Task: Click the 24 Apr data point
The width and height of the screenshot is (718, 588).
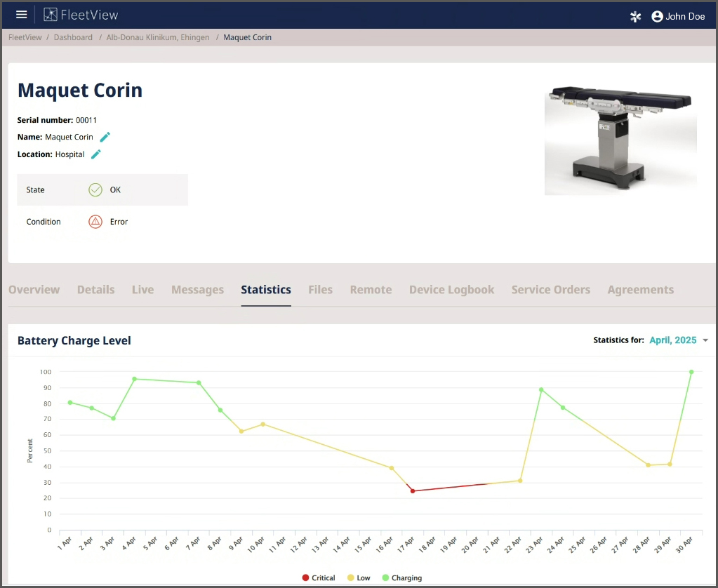Action: pos(563,408)
